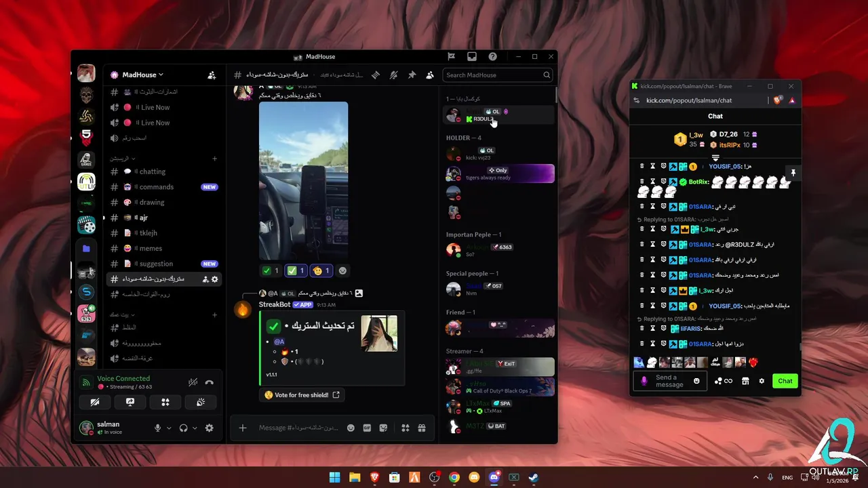The width and height of the screenshot is (868, 488).
Task: Open the attachment plus button in message bar
Action: point(243,428)
